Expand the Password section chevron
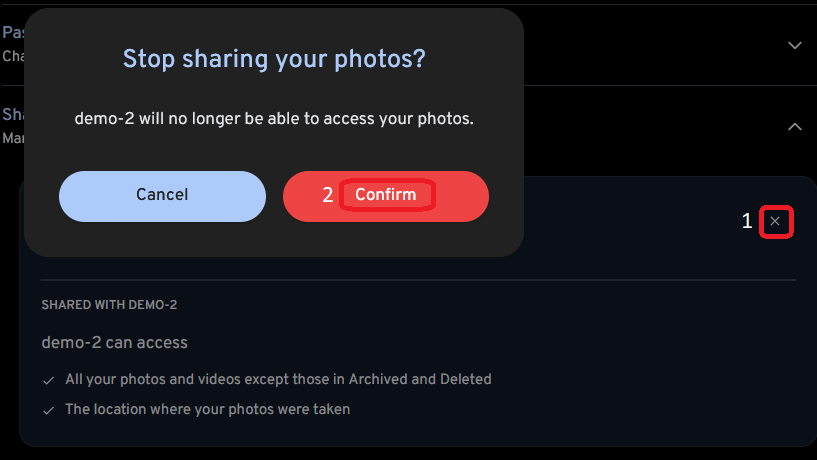817x460 pixels. click(x=795, y=46)
